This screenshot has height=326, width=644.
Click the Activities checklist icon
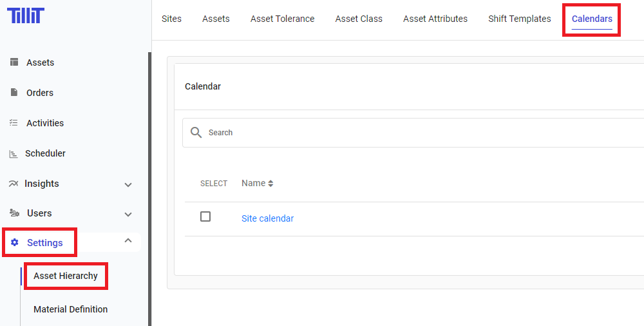coord(14,123)
